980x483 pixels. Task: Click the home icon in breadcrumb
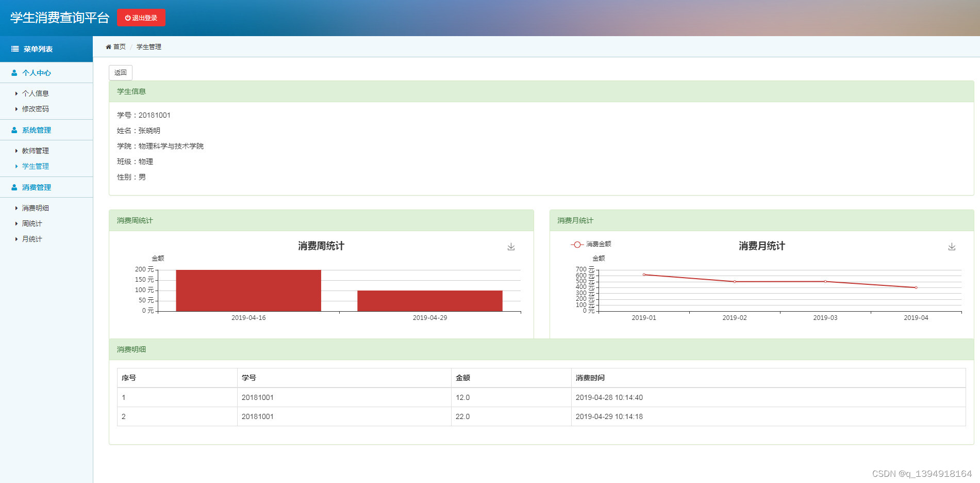point(109,47)
